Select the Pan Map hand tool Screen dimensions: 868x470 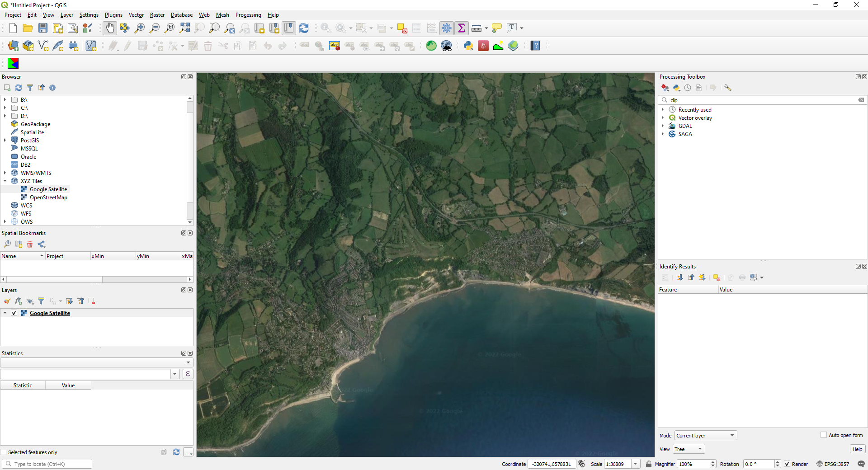click(x=110, y=28)
